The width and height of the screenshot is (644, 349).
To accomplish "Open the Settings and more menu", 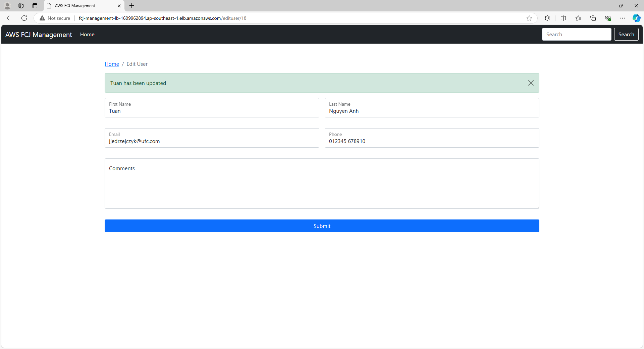I will click(623, 18).
